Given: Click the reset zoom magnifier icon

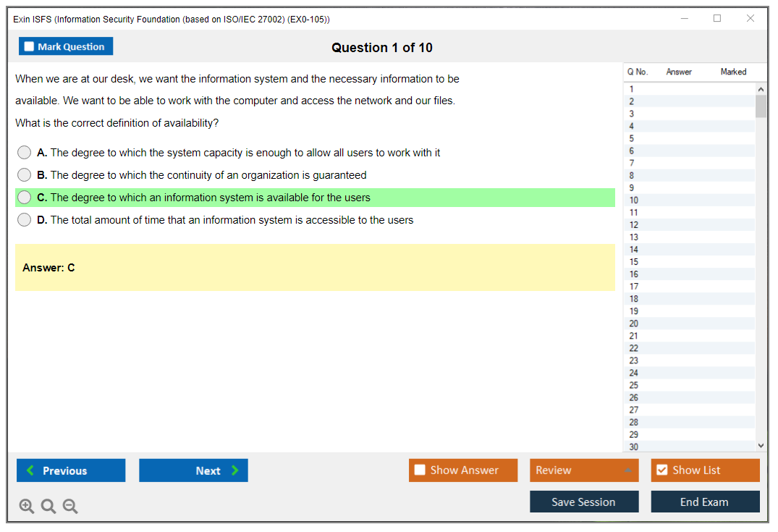Looking at the screenshot, I should [48, 507].
